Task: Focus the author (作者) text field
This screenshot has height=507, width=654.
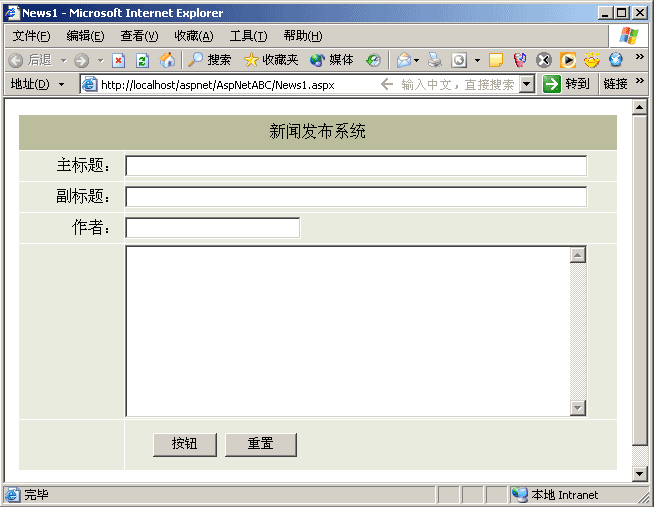Action: pyautogui.click(x=213, y=228)
